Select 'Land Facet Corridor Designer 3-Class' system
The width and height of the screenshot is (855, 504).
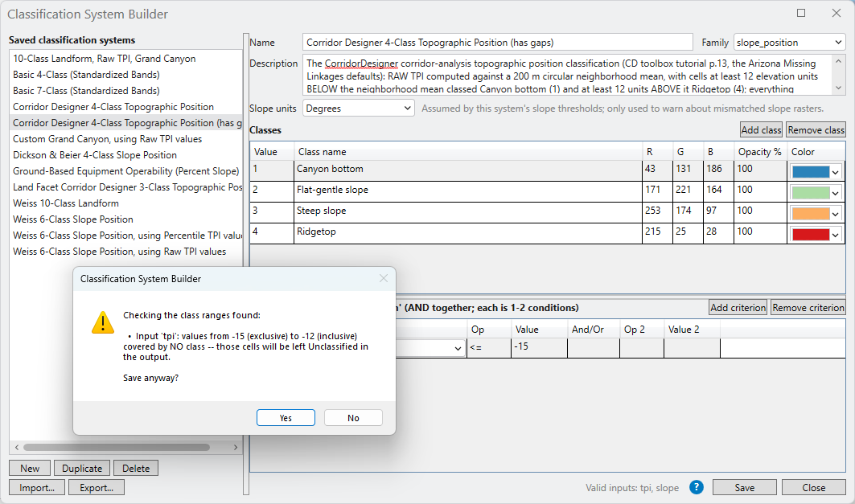(x=125, y=186)
